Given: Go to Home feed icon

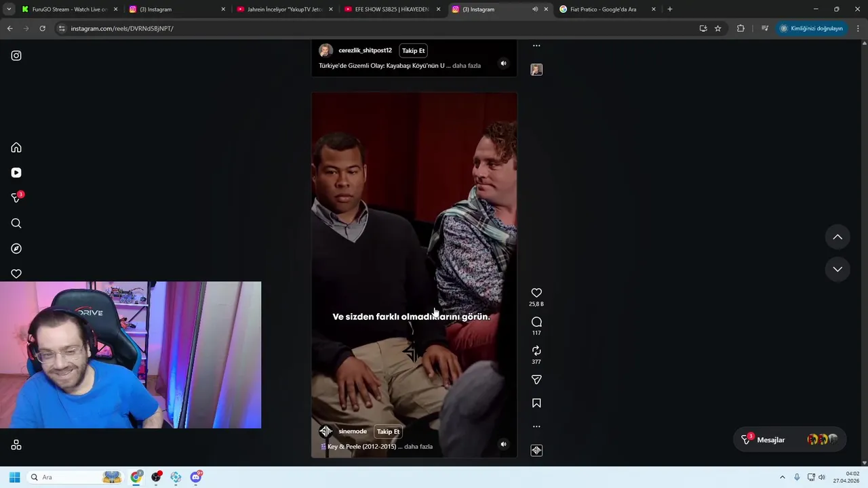Looking at the screenshot, I should (x=16, y=148).
